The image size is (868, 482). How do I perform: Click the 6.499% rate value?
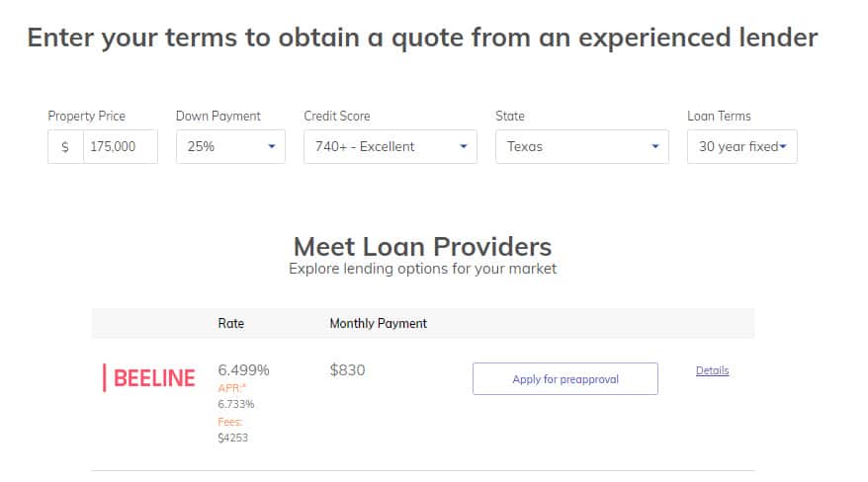coord(243,369)
